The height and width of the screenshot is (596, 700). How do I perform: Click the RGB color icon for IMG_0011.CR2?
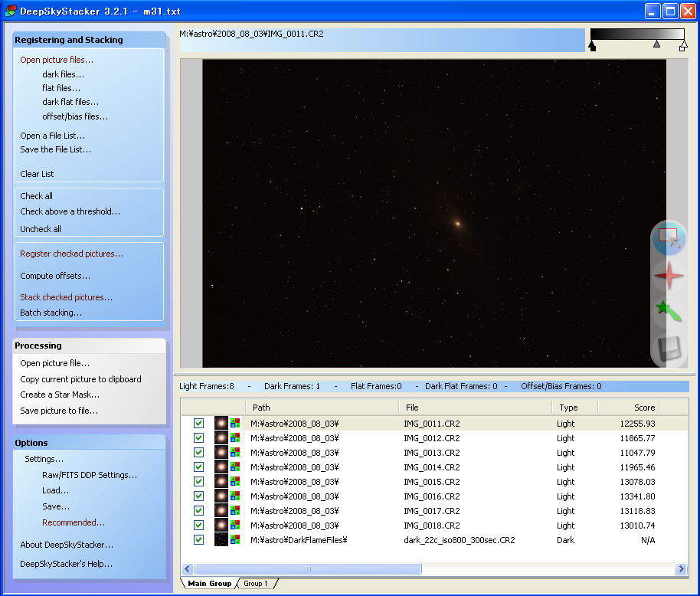click(235, 423)
